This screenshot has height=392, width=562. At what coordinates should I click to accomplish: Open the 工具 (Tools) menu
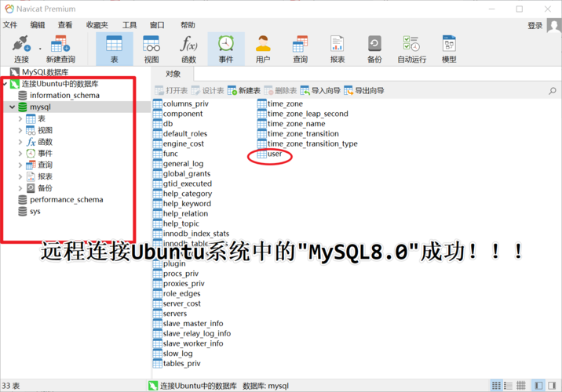(130, 25)
